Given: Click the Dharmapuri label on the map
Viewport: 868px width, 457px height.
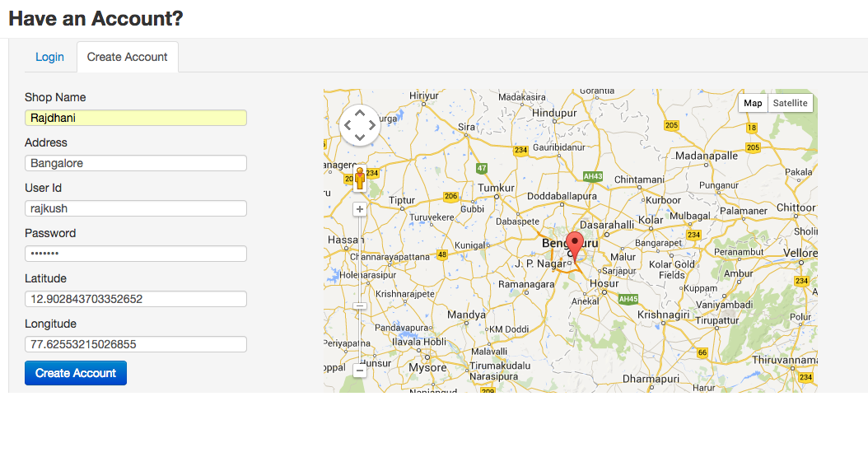Looking at the screenshot, I should tap(651, 379).
